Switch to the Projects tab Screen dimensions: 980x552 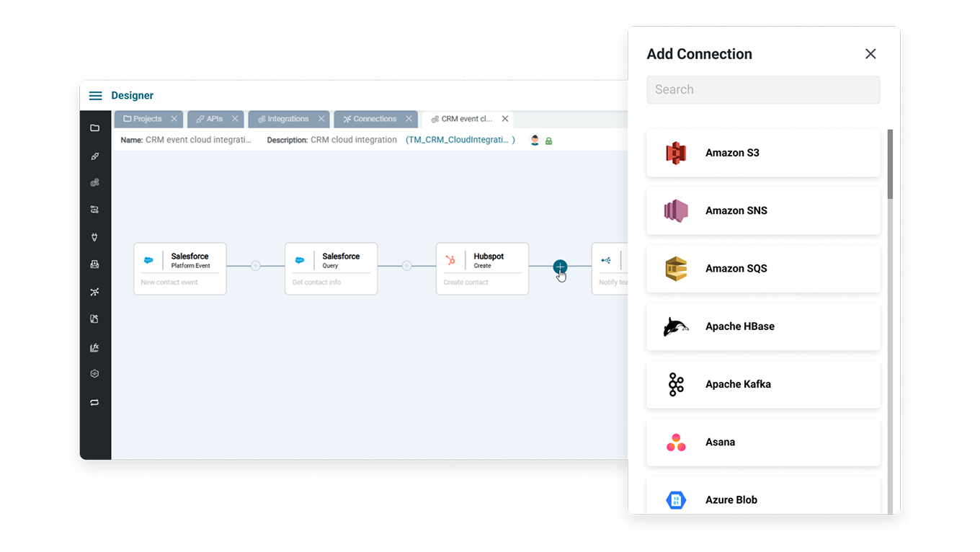pos(143,119)
